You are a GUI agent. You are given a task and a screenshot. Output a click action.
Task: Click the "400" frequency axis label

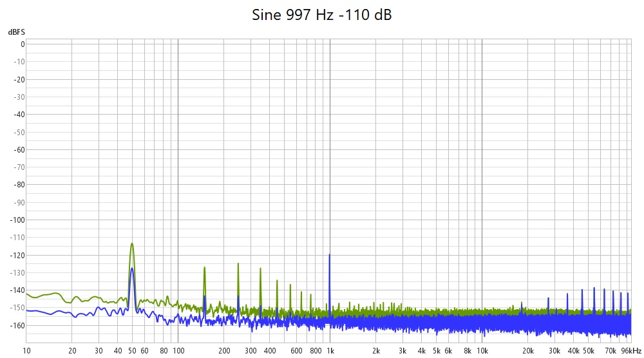click(x=270, y=351)
